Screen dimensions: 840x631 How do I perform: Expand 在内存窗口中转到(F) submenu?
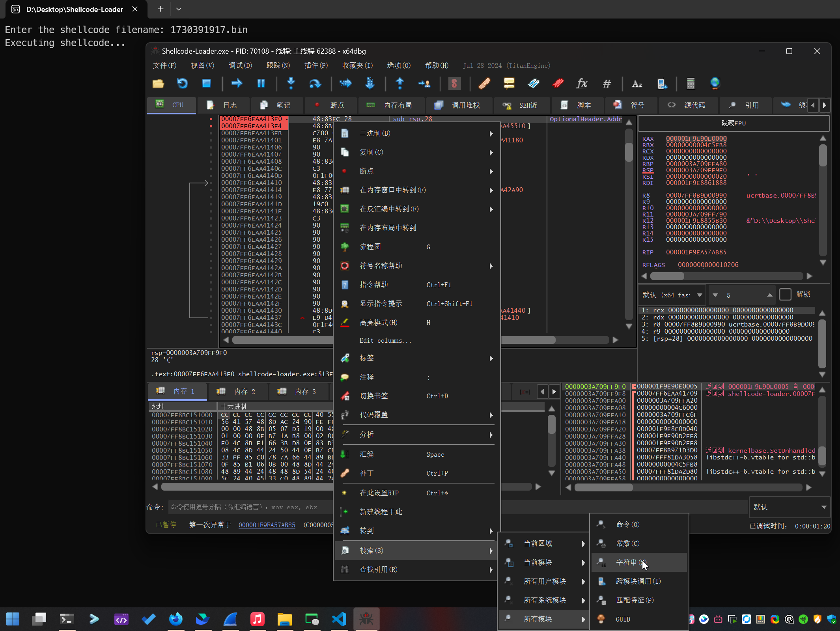tap(416, 190)
